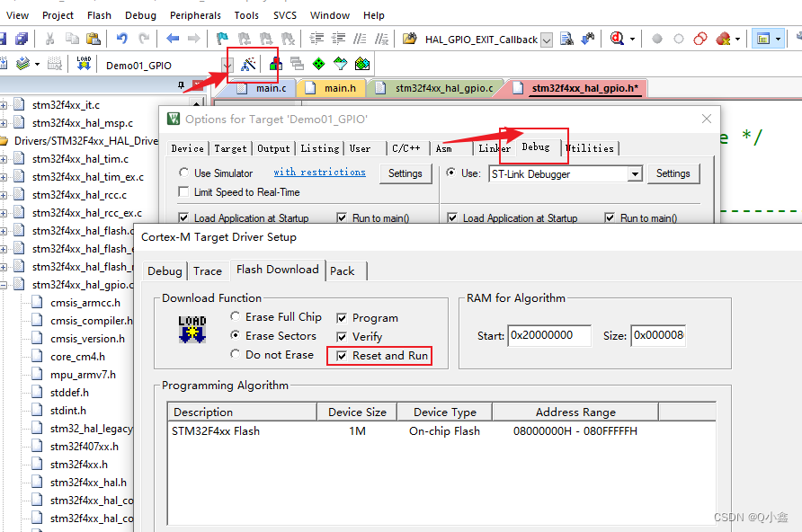Click the Manage Run-Time Environment green diamond
This screenshot has width=802, height=532.
click(x=318, y=64)
